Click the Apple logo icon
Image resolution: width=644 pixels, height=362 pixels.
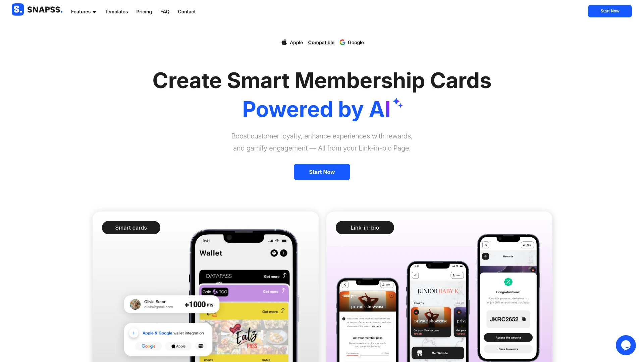284,42
